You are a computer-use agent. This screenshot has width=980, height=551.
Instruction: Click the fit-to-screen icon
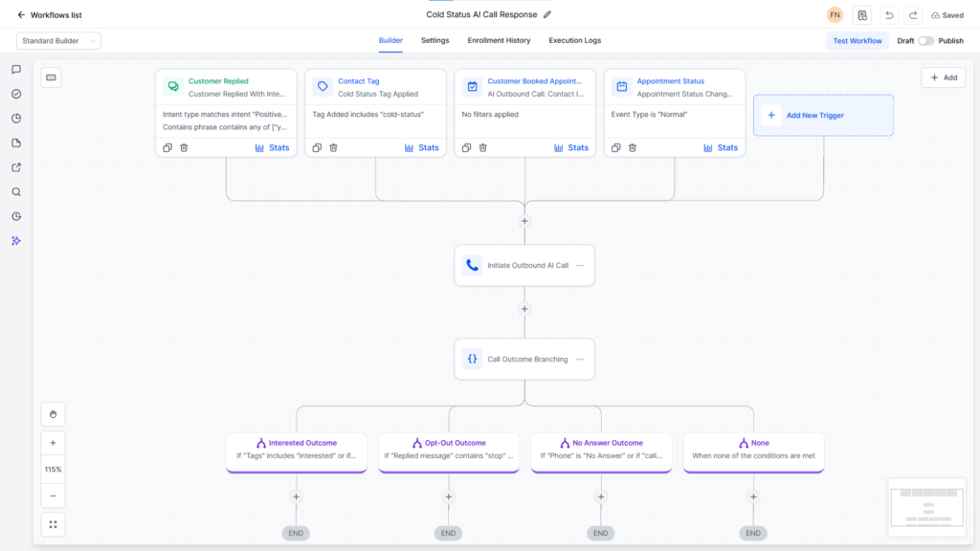click(x=54, y=525)
